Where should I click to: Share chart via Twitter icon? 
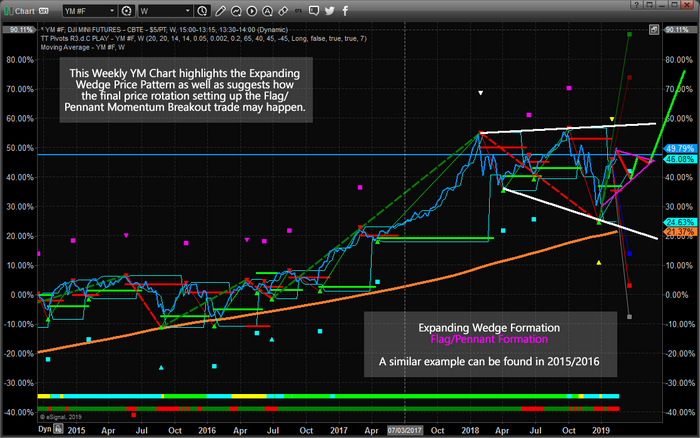(x=329, y=11)
